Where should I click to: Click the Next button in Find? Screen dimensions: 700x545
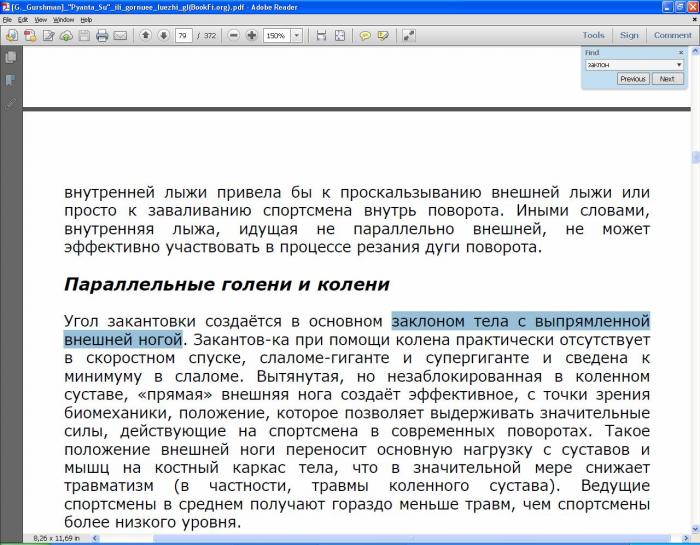667,79
